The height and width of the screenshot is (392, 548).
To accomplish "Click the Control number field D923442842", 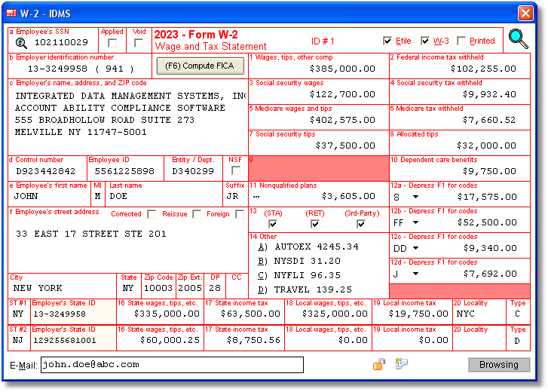I will [46, 171].
